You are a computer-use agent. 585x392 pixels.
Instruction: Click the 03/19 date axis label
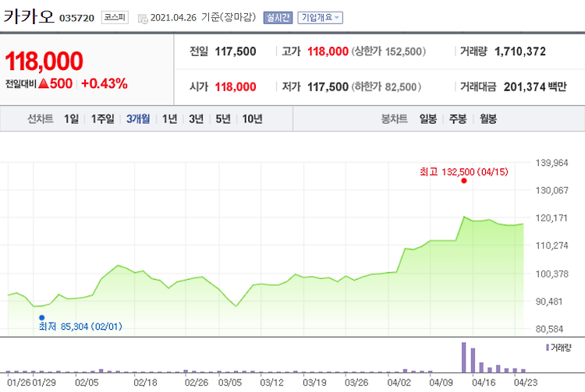[x=314, y=383]
